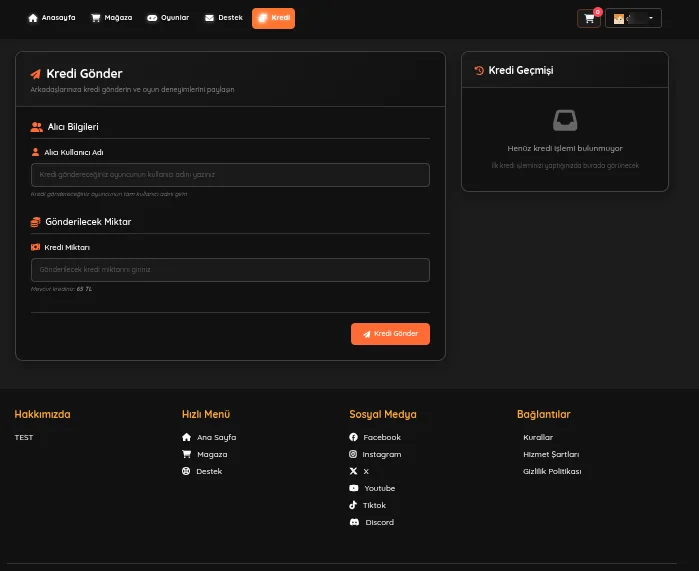Open Ana Sayfa link in Hızlı Menü

coord(217,437)
